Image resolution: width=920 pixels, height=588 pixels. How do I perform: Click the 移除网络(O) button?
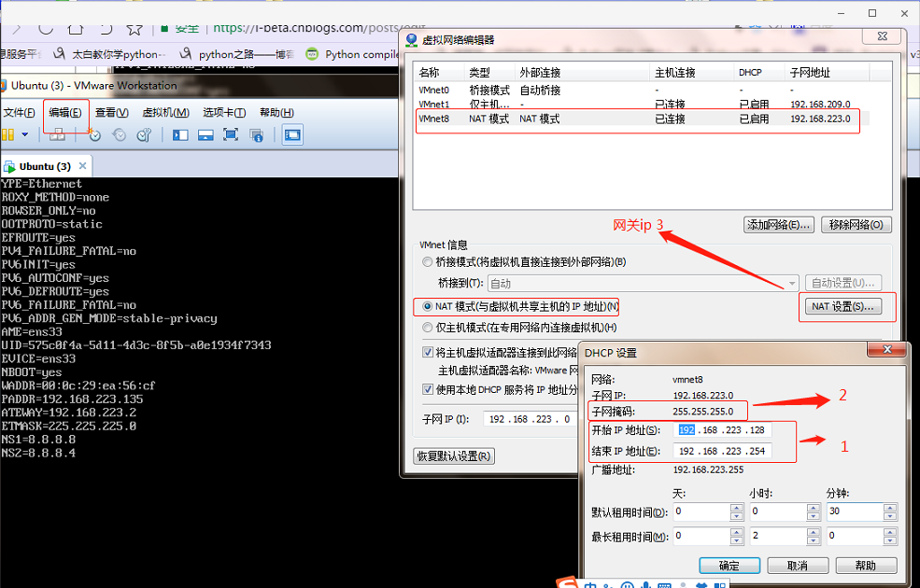856,225
